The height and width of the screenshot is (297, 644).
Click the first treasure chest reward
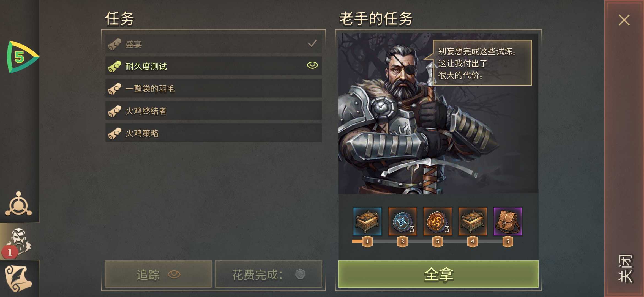coord(367,221)
